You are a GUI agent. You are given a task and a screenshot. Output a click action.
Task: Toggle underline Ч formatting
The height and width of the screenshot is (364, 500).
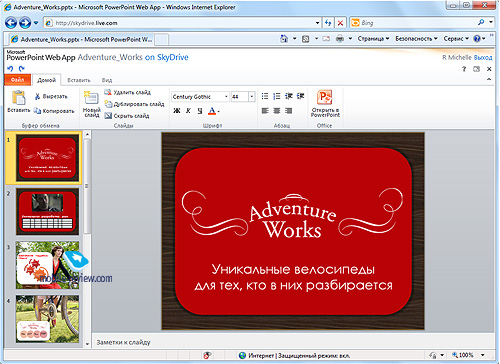coord(200,111)
